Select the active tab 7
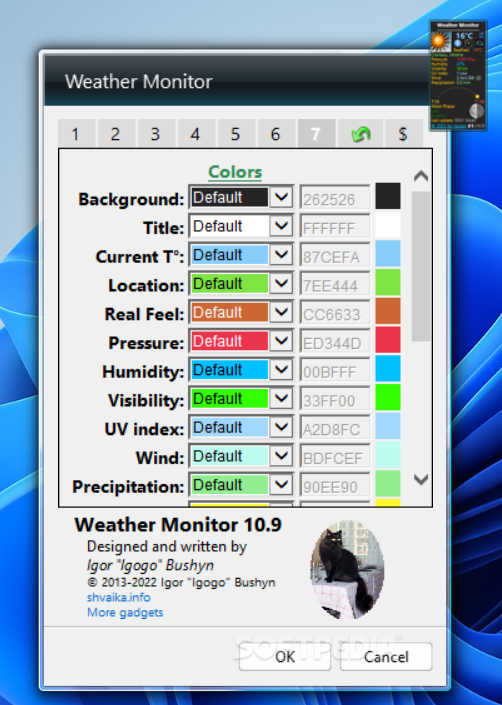The width and height of the screenshot is (502, 705). tap(316, 134)
